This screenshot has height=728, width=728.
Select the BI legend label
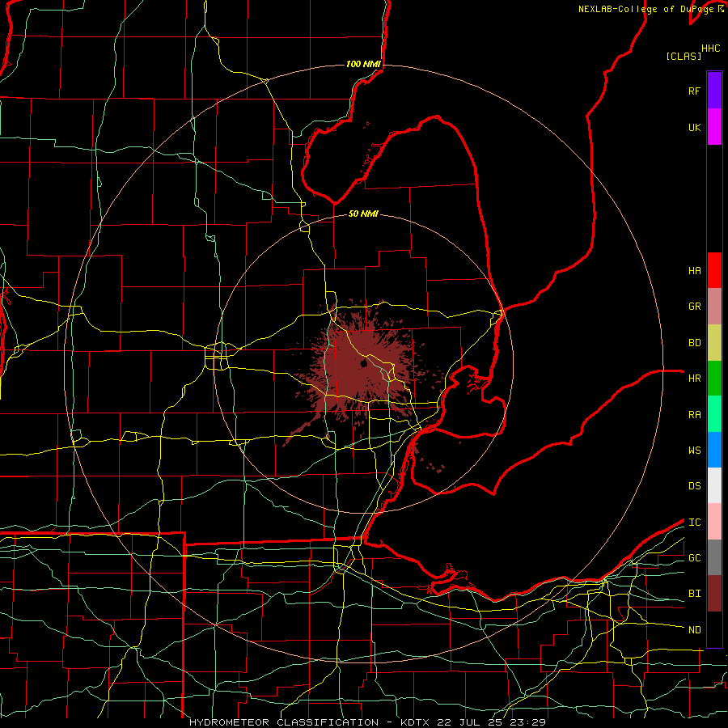pyautogui.click(x=694, y=594)
